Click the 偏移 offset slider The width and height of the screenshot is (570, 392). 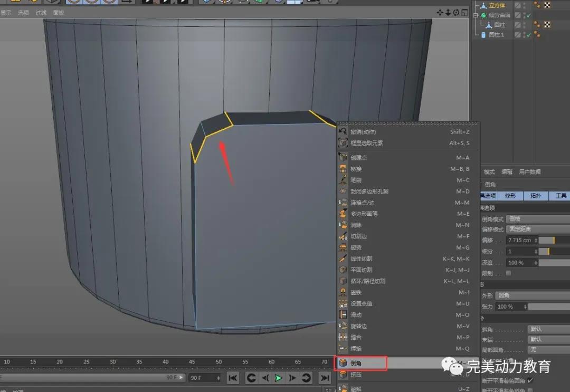point(554,240)
